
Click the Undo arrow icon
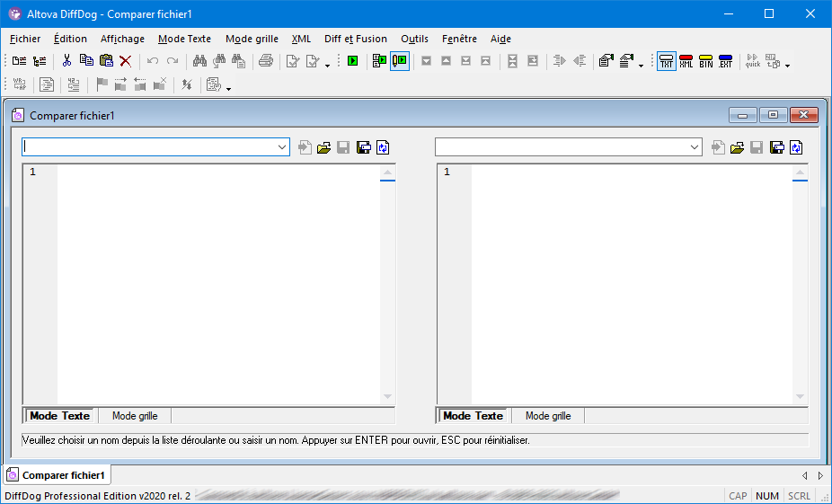152,61
